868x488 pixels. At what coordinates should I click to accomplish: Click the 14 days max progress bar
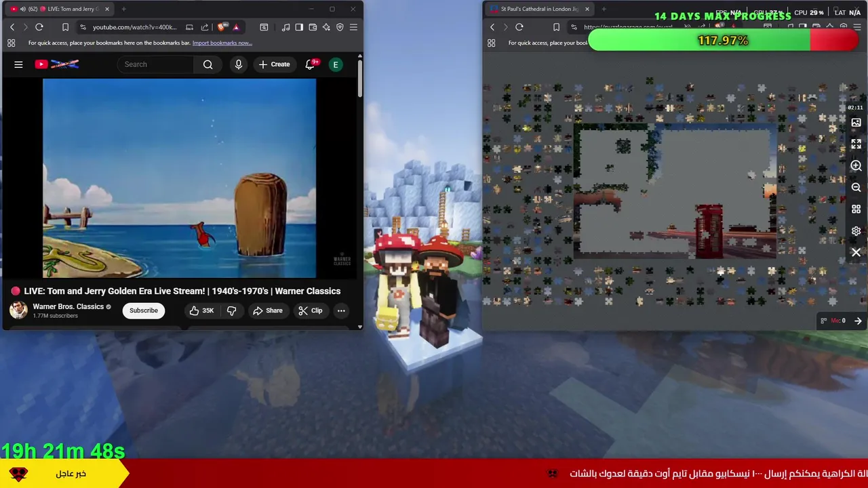click(x=723, y=41)
